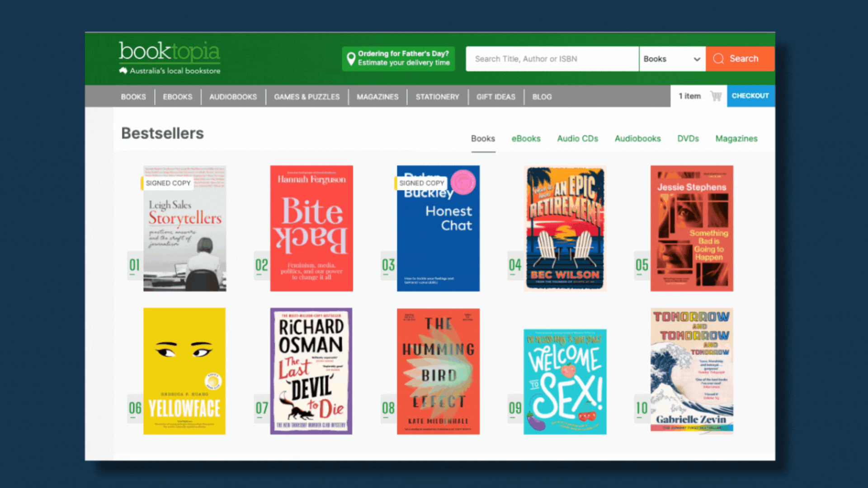
Task: Click the location pin delivery icon
Action: pyautogui.click(x=351, y=59)
